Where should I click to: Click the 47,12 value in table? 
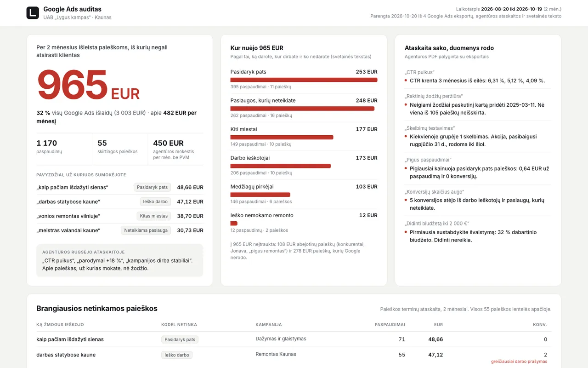tap(435, 355)
